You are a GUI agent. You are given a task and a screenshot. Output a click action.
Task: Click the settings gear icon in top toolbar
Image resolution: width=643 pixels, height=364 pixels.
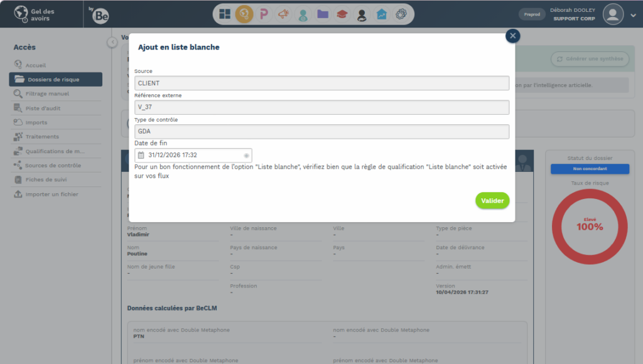(401, 14)
